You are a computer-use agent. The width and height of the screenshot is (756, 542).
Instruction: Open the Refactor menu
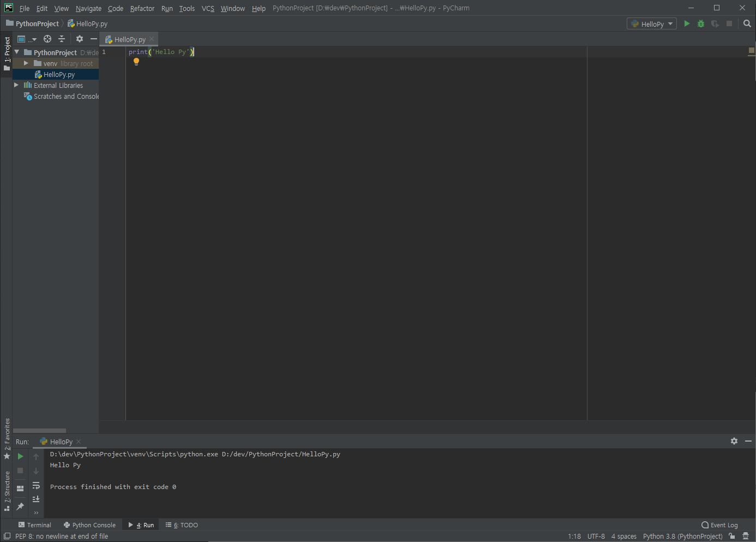[142, 8]
